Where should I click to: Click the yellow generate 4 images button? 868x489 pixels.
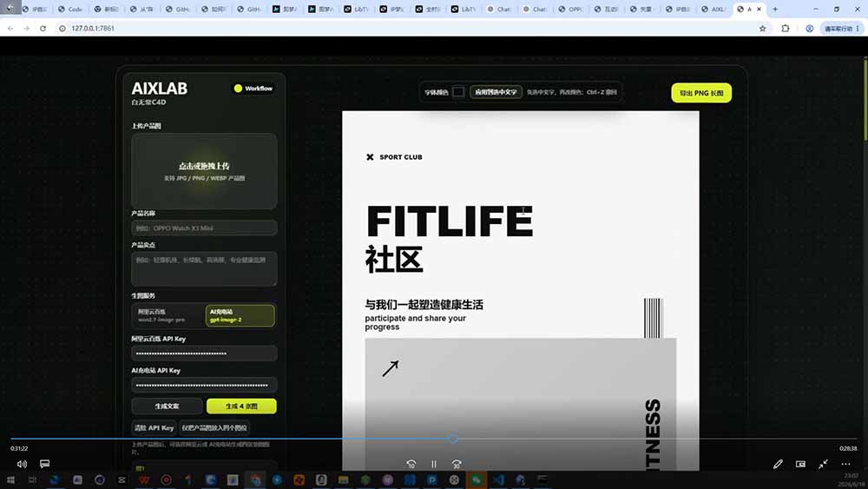tap(241, 406)
